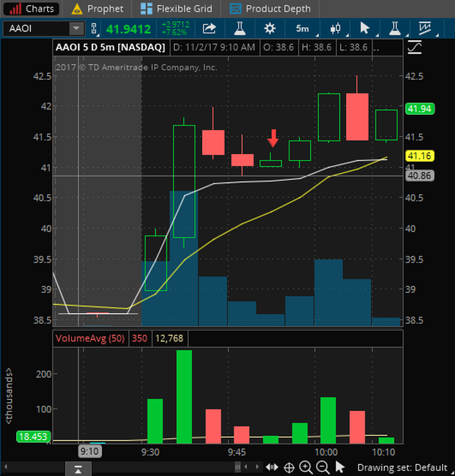455x476 pixels.
Task: Click the +2.9712 net change text
Action: [176, 25]
